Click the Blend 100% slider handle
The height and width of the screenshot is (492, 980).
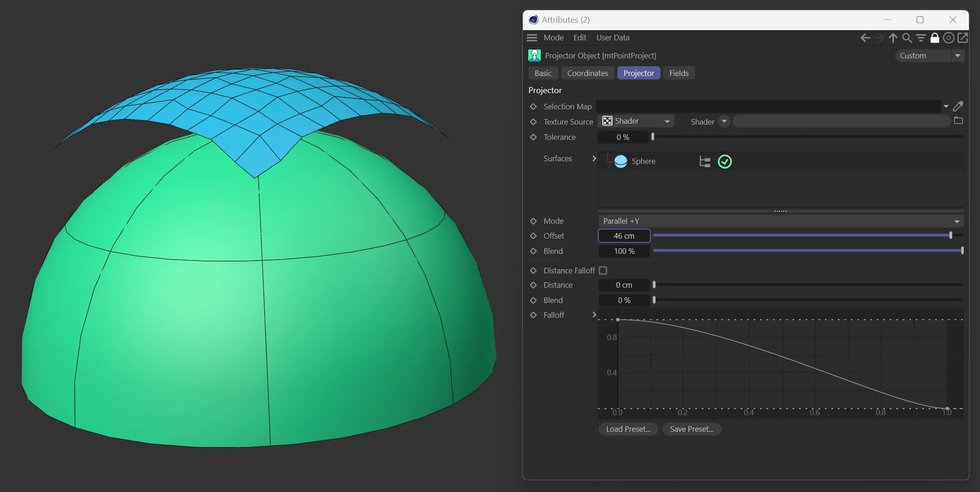(x=962, y=251)
